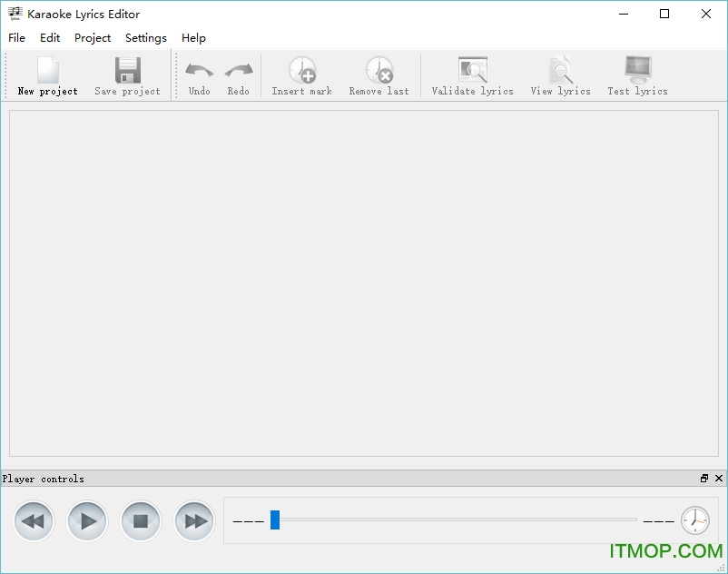
Task: Open the Project menu
Action: click(x=92, y=38)
